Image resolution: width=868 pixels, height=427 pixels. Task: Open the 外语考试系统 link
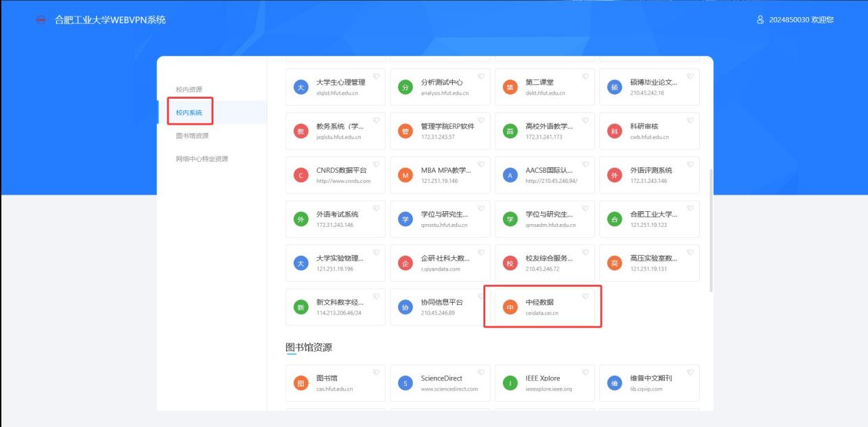(x=335, y=219)
